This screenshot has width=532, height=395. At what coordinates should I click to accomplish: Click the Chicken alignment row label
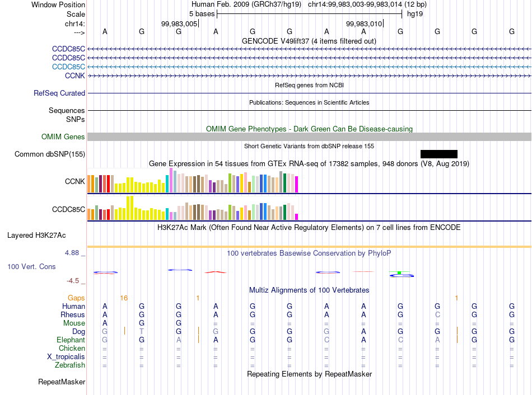pyautogui.click(x=72, y=348)
